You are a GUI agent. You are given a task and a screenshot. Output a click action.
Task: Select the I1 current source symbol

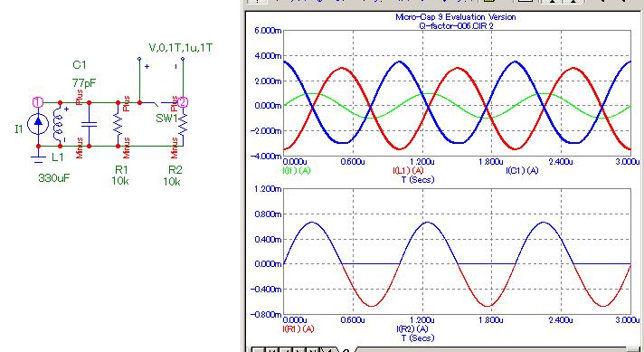pyautogui.click(x=38, y=124)
